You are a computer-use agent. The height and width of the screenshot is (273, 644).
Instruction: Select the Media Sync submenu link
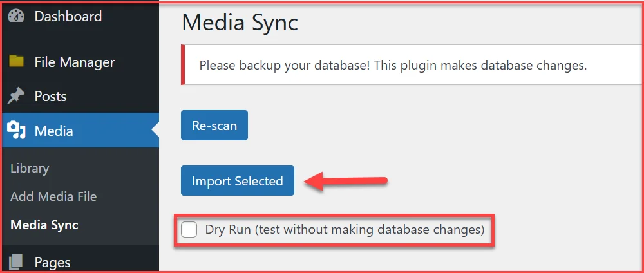(x=44, y=225)
